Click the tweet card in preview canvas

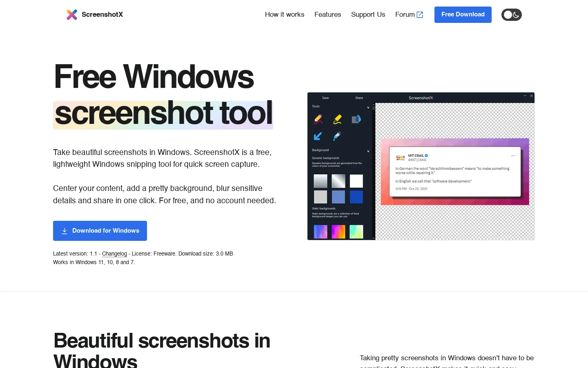(x=455, y=172)
